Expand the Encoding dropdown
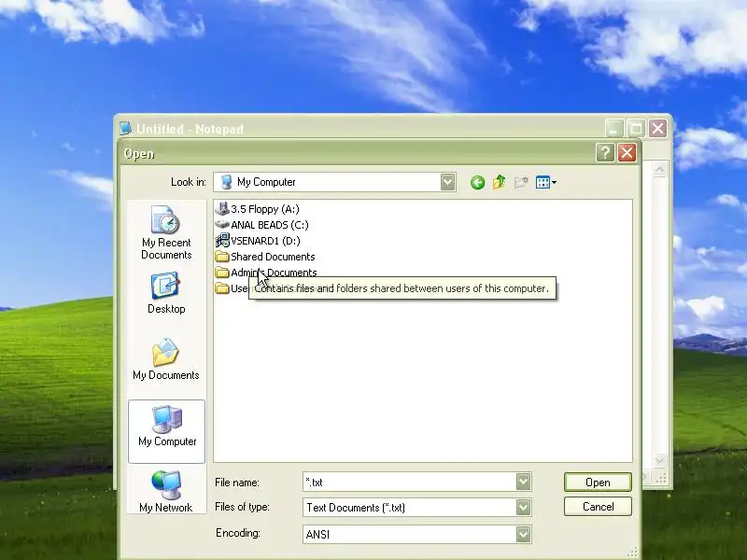This screenshot has width=747, height=560. point(523,534)
